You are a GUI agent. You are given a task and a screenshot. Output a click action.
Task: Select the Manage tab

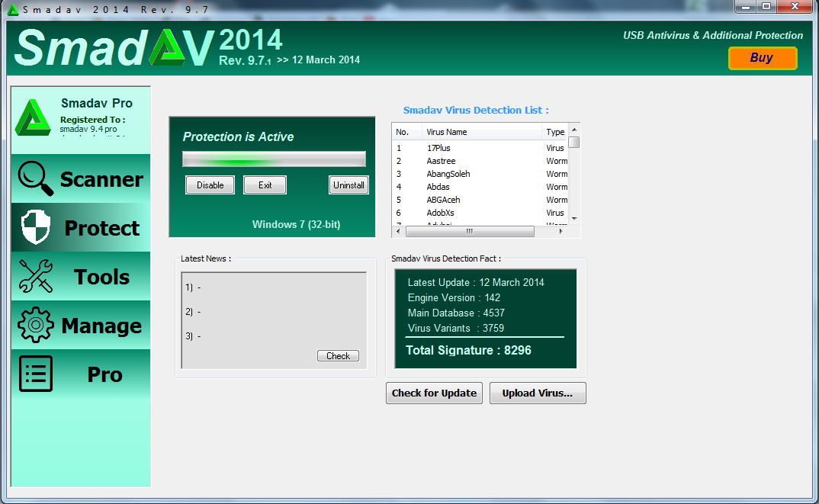pyautogui.click(x=81, y=325)
